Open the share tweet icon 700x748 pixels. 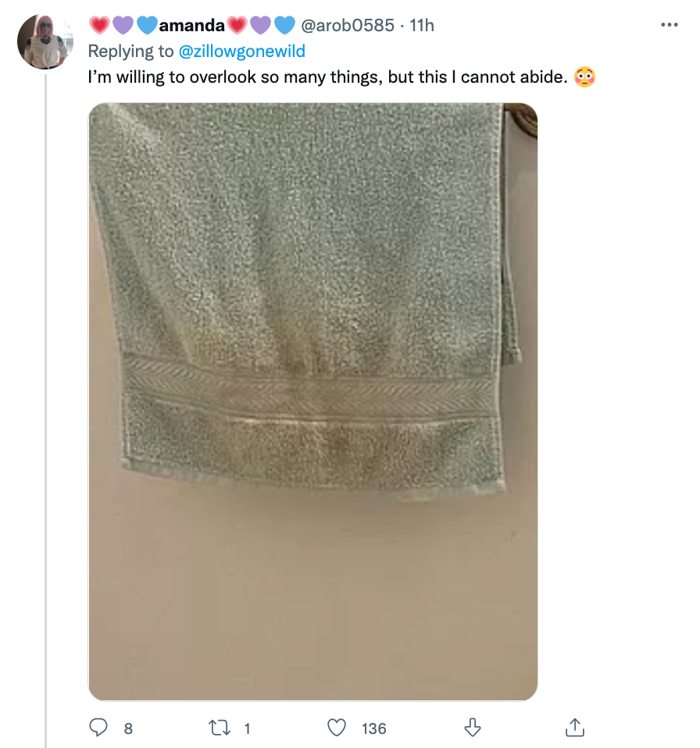574,728
